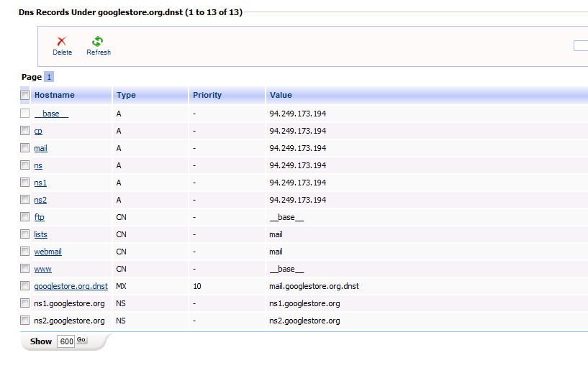Check the __base__ record checkbox
588x368 pixels.
24,113
